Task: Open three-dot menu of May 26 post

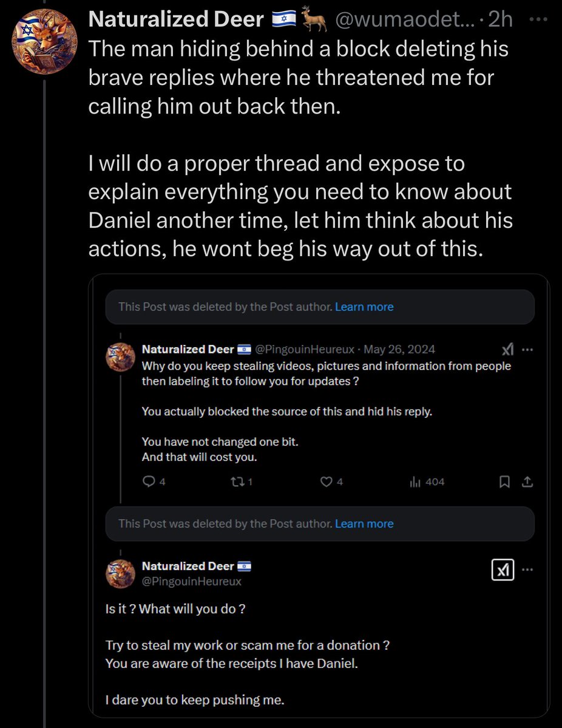Action: pos(527,349)
